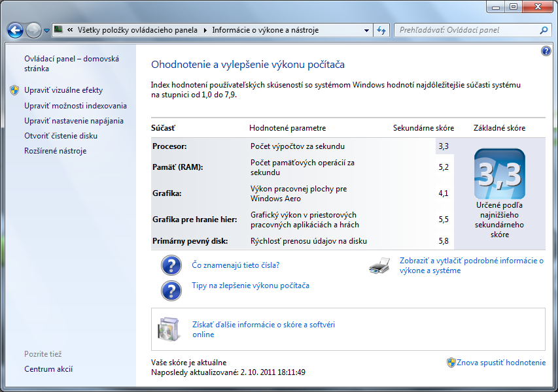The width and height of the screenshot is (558, 392).
Task: Click the 'Vaše skóre je aktuálne' status text
Action: click(x=188, y=363)
